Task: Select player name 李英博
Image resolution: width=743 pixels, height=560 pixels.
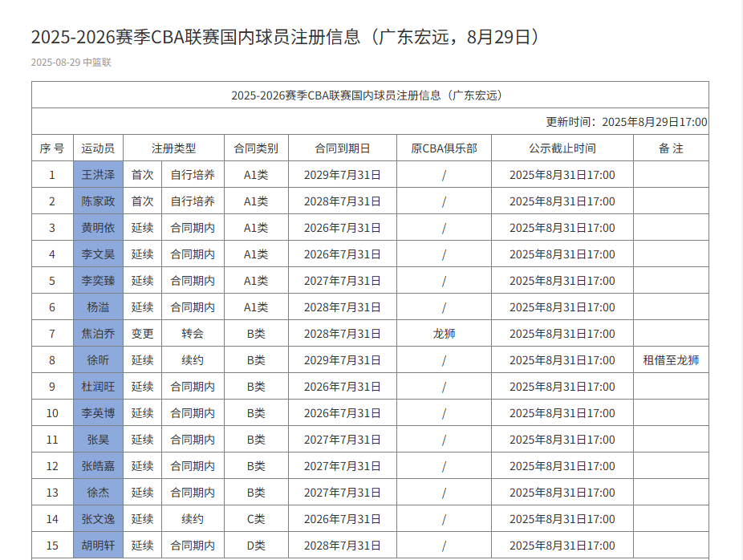Action: click(98, 413)
